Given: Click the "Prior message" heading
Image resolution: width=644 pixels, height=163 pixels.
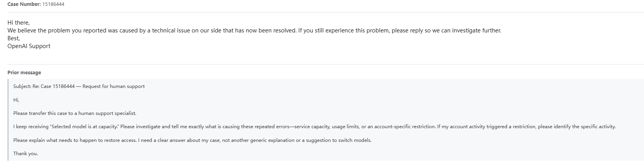Looking at the screenshot, I should click(24, 73).
